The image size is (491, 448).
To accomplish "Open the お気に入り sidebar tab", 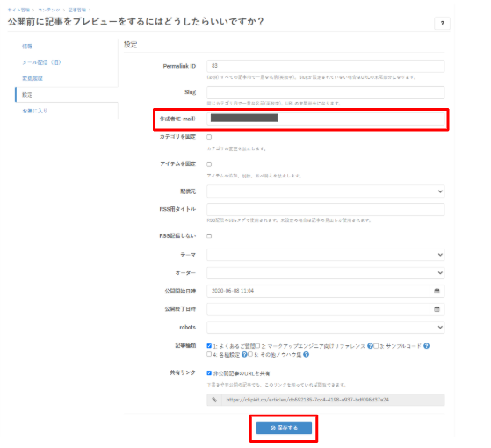I will [x=35, y=111].
